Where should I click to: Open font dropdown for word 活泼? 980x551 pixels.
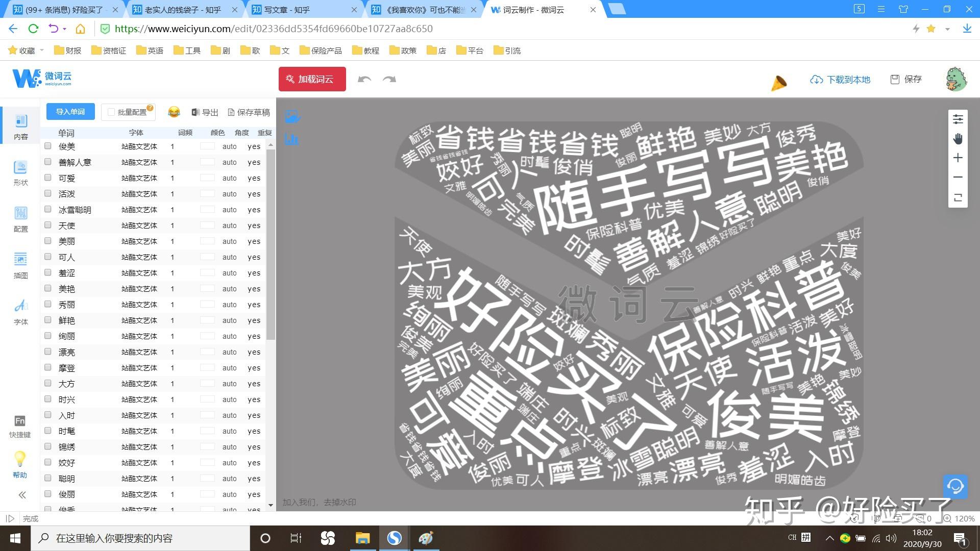tap(139, 194)
